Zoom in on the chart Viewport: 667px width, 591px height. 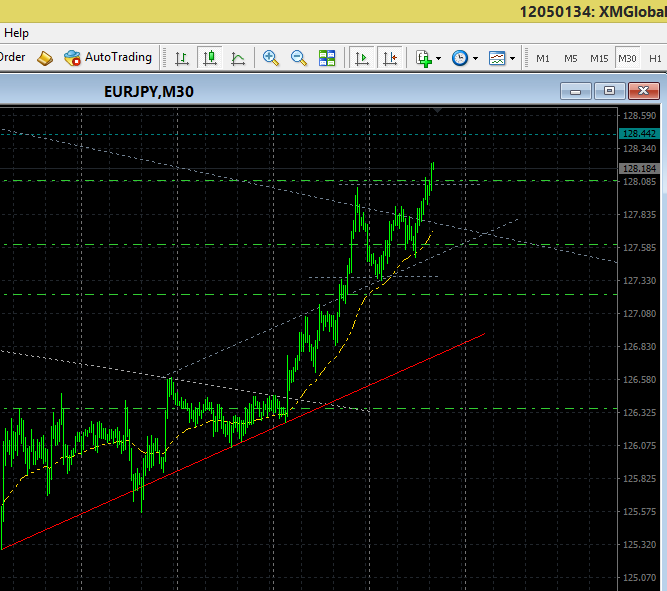click(271, 58)
